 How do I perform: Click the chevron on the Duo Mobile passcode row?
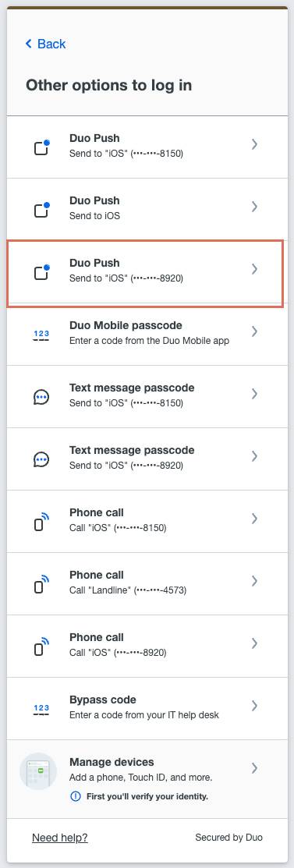click(255, 331)
